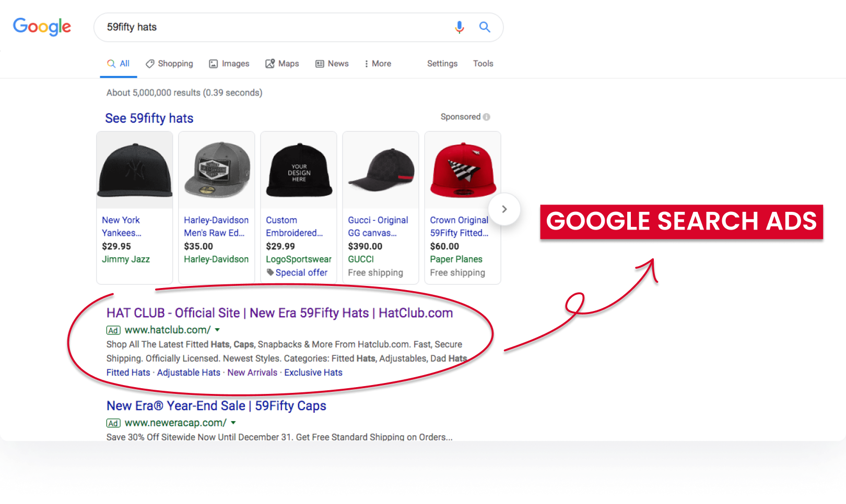The image size is (846, 504).
Task: Click inside the search query field
Action: click(x=261, y=27)
